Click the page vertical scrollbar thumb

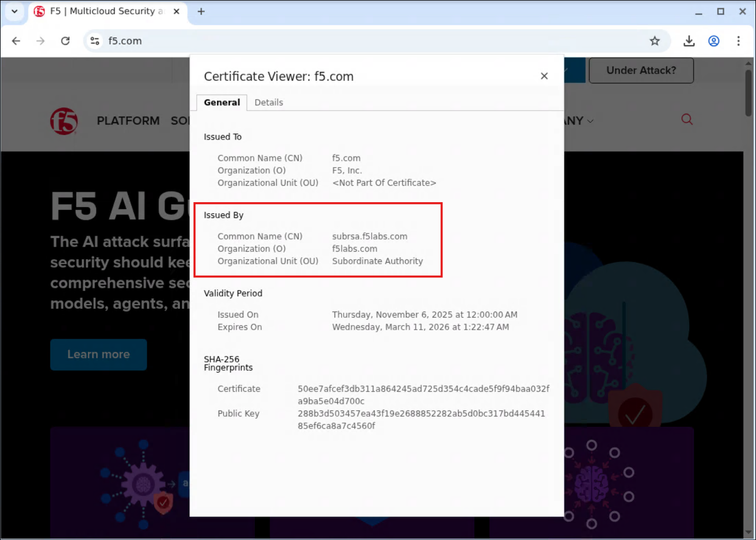click(x=748, y=92)
